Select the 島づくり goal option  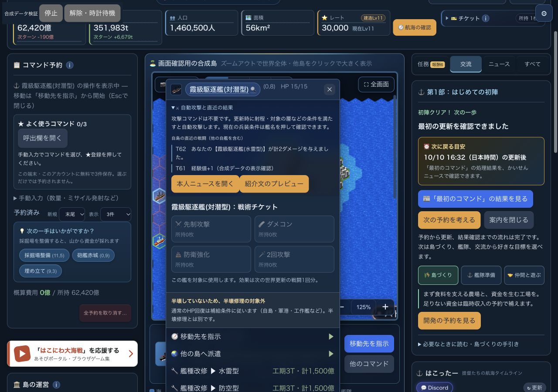[438, 275]
